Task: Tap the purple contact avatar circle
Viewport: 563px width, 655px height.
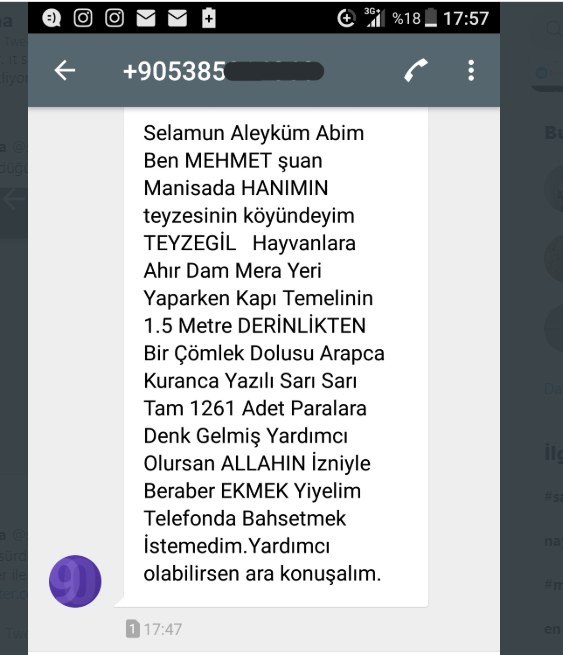Action: 75,581
